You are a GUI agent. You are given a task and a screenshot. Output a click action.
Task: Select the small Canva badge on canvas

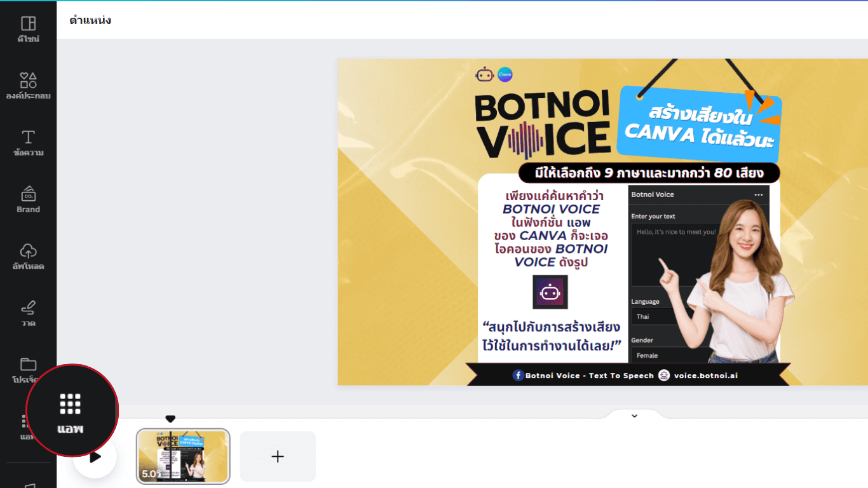tap(505, 74)
